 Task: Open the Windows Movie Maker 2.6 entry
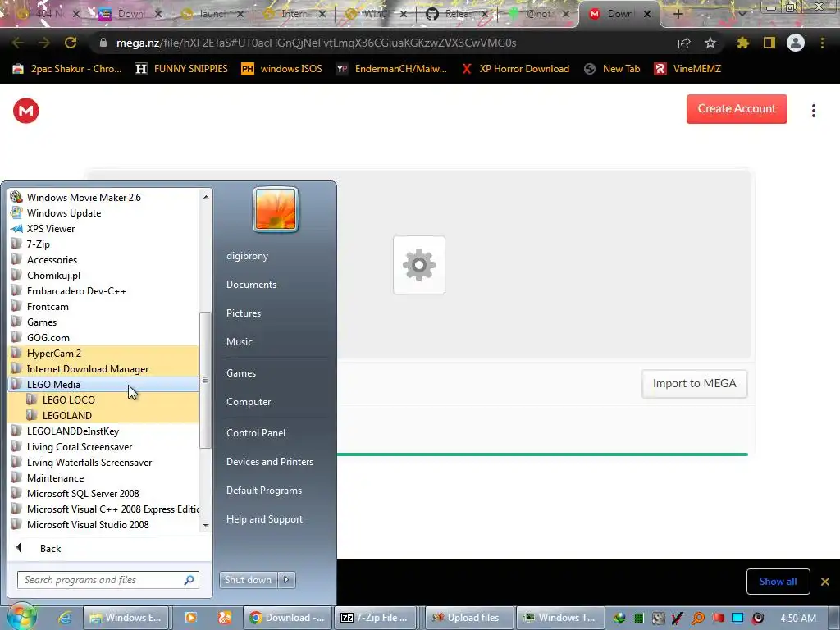click(x=103, y=197)
